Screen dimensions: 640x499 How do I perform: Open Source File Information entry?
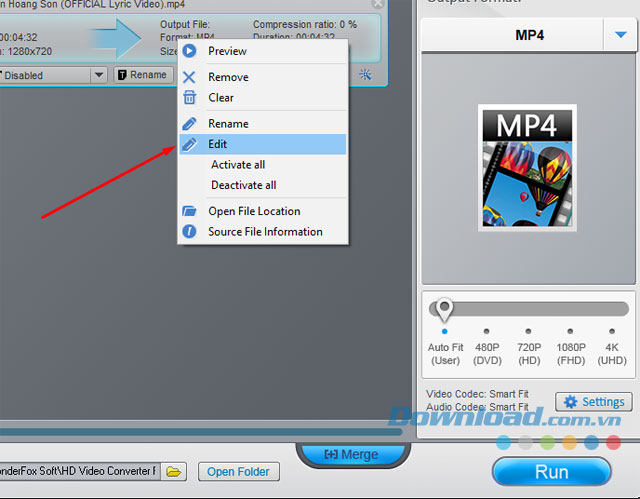[x=263, y=231]
